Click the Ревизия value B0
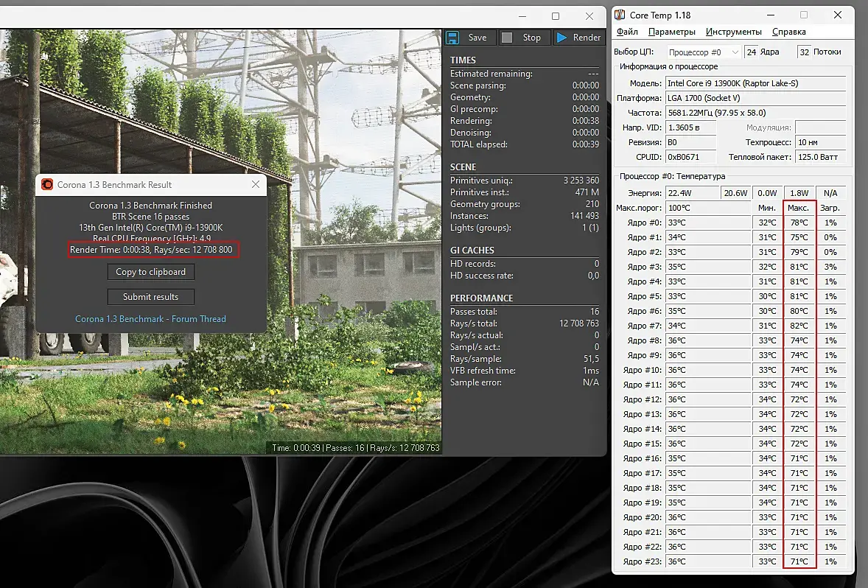 point(690,142)
